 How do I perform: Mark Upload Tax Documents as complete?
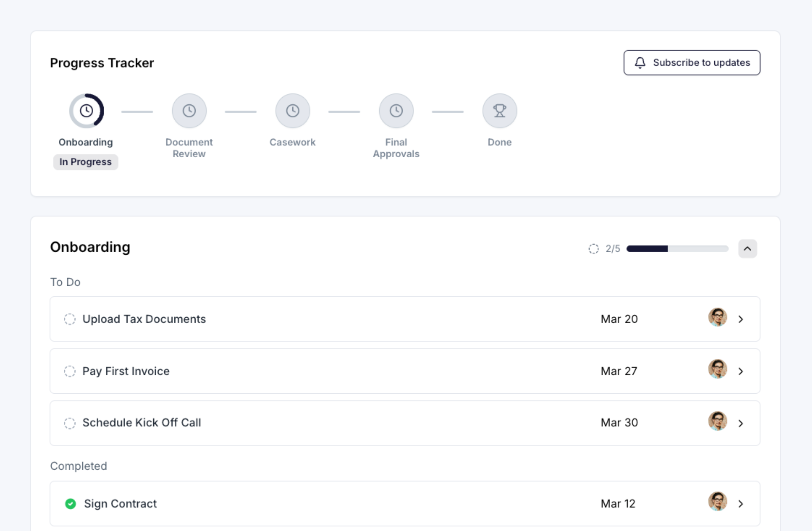point(70,319)
